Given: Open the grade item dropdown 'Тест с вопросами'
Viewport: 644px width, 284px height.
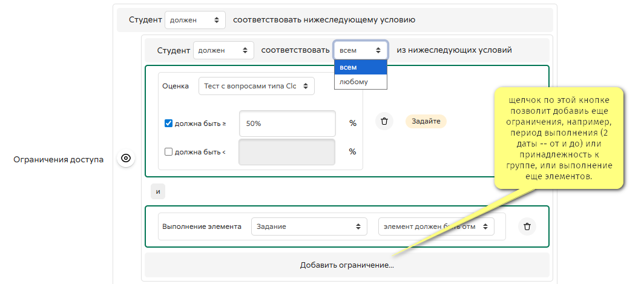Looking at the screenshot, I should pos(256,86).
